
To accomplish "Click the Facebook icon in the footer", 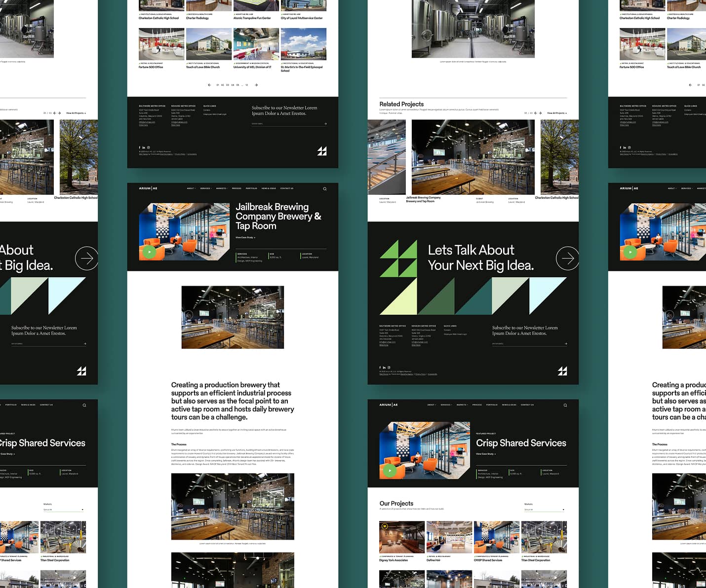I will (x=380, y=367).
